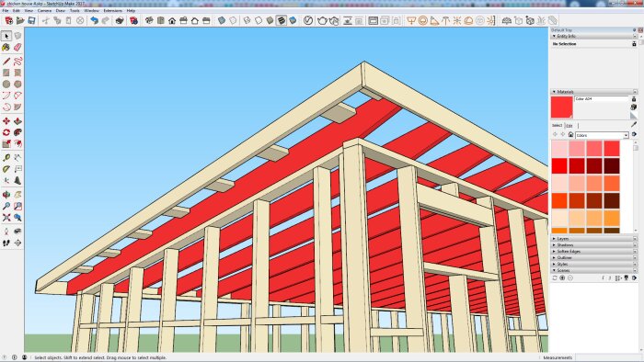Add a new scene with plus button

coord(562,278)
